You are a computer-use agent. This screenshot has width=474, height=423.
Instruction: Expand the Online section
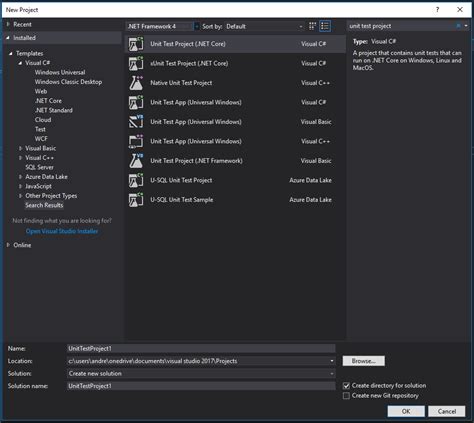pyautogui.click(x=8, y=245)
